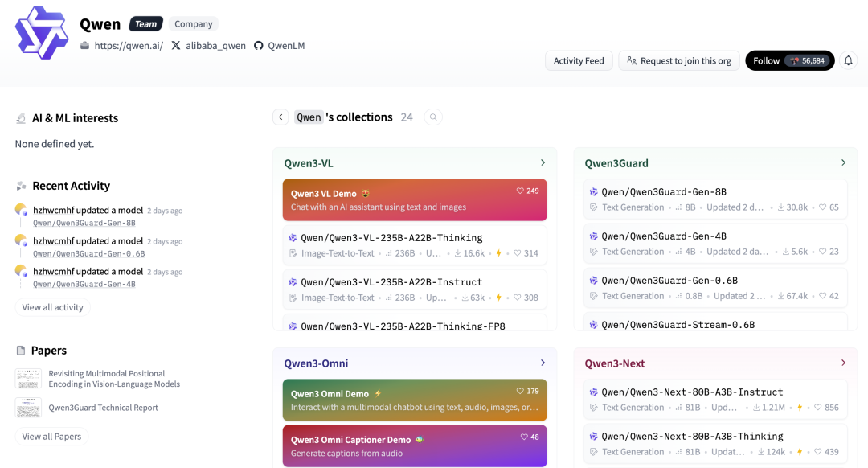Viewport: 868px width, 468px height.
Task: Open Qwen/Qwen3Guard-Stream-0.6B model card
Action: coord(715,321)
